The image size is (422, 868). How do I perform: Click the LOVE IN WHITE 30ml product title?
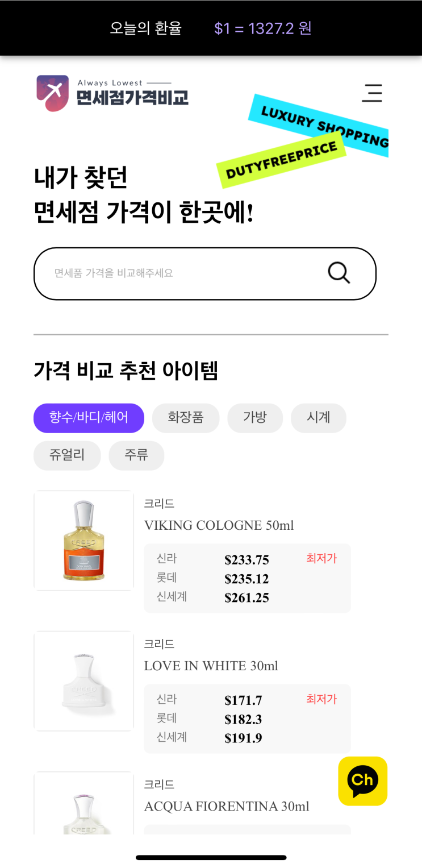pos(211,666)
